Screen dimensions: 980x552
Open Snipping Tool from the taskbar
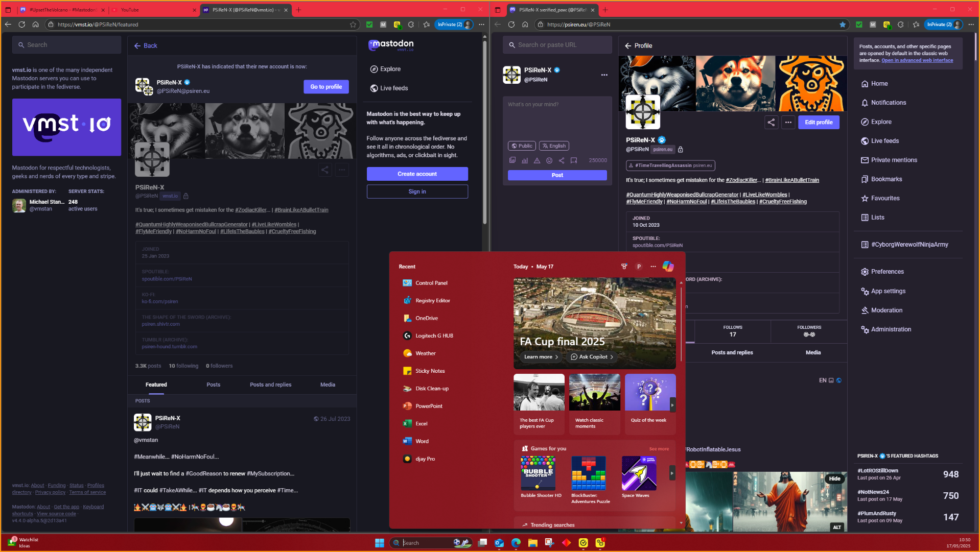click(550, 543)
